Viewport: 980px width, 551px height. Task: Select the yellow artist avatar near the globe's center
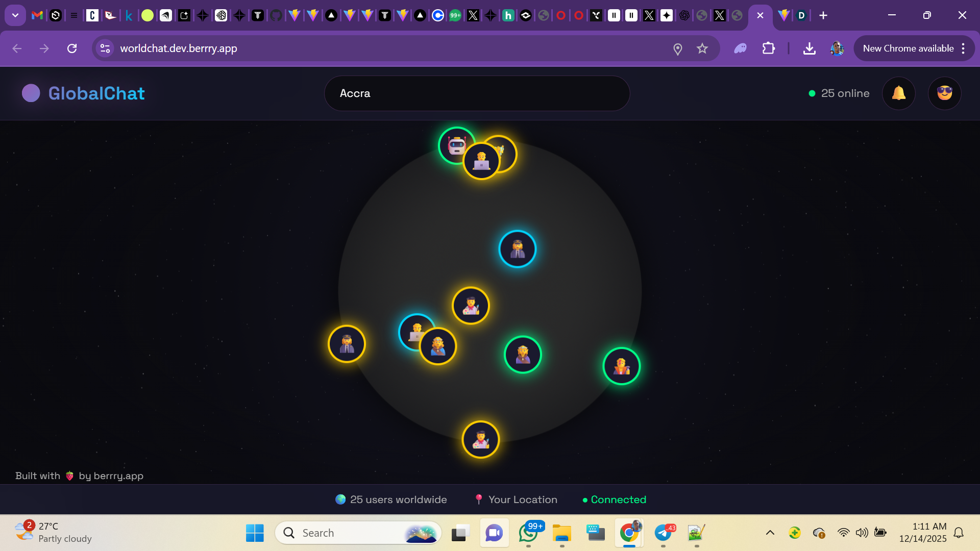pyautogui.click(x=471, y=306)
